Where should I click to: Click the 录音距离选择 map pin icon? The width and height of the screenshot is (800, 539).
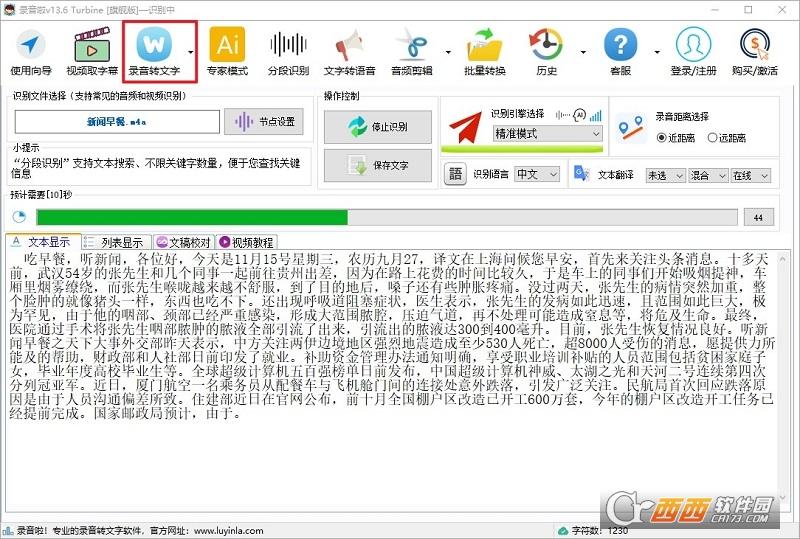[630, 128]
